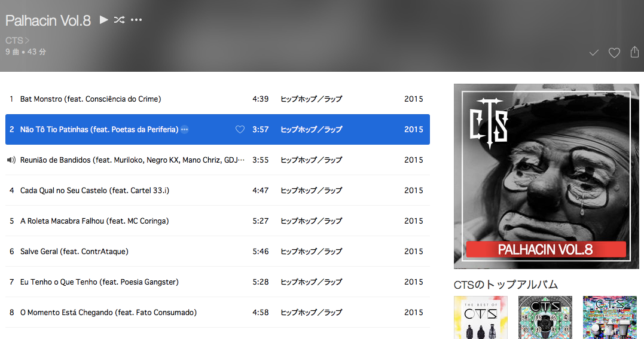The image size is (644, 339).
Task: Select track Bat Monstro
Action: pyautogui.click(x=218, y=99)
